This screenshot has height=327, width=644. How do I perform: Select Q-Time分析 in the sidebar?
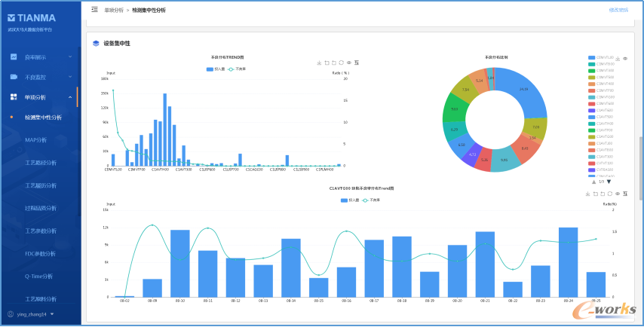point(39,276)
